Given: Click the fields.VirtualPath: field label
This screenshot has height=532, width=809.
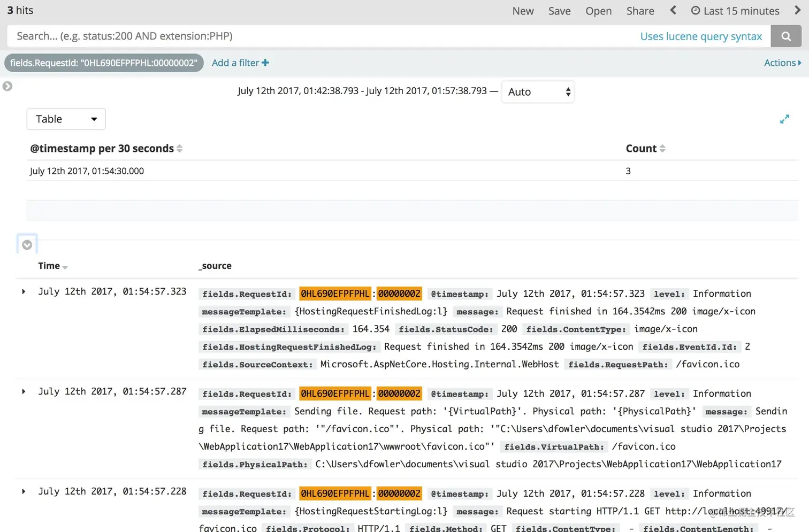Looking at the screenshot, I should (554, 447).
